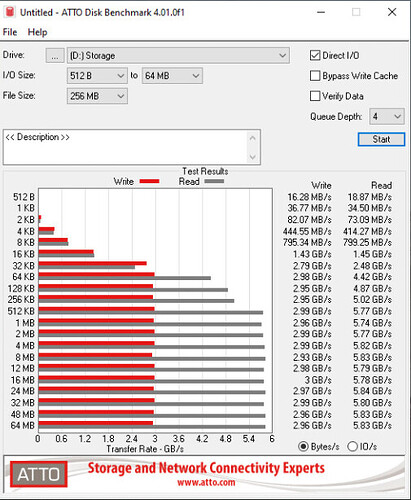Click the 1 KB write value 36.77 MB/s
This screenshot has height=500, width=411.
point(309,208)
